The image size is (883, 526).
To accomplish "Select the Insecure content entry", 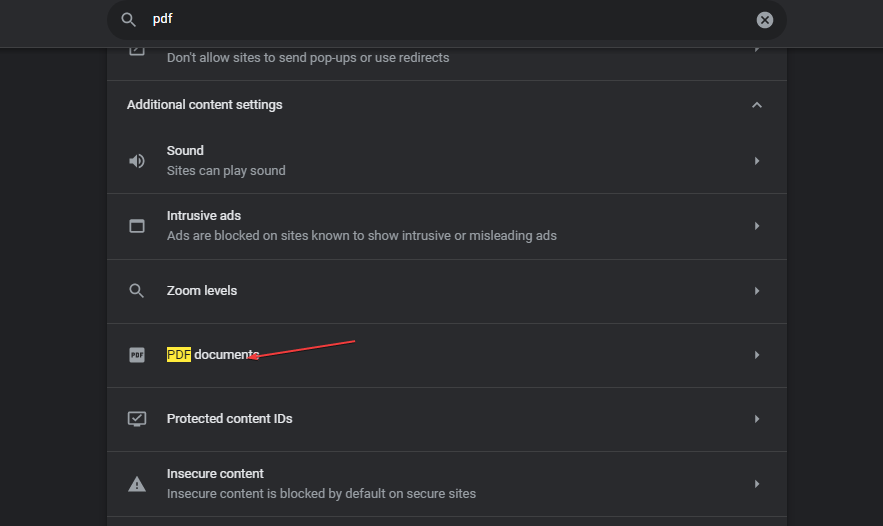I will click(215, 474).
